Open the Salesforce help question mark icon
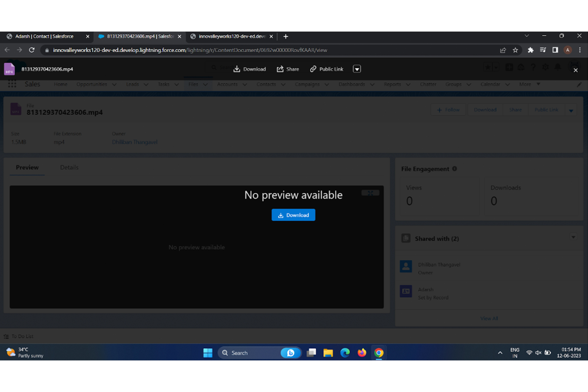Image resolution: width=588 pixels, height=392 pixels. pyautogui.click(x=533, y=67)
